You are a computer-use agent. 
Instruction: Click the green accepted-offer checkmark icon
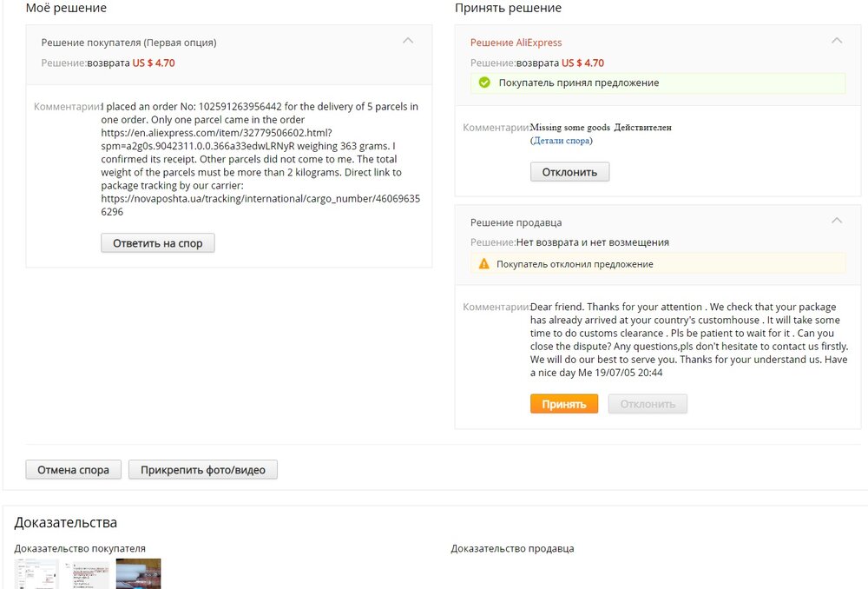coord(484,83)
